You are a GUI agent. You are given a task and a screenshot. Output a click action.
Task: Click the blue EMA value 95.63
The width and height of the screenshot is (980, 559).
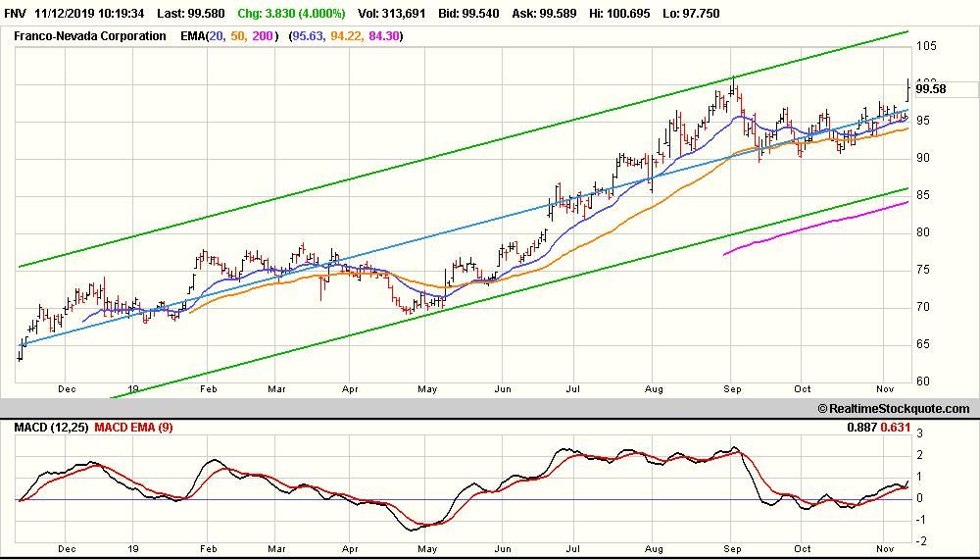tap(308, 36)
